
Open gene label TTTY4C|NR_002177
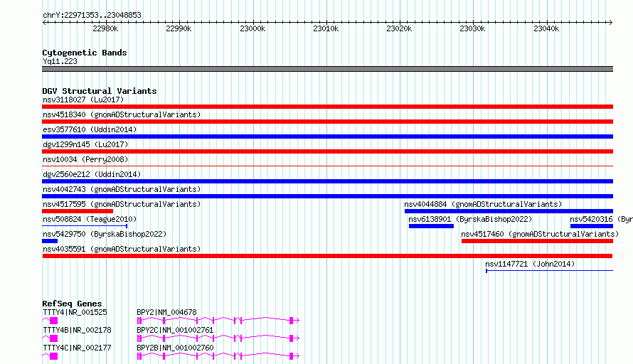coord(77,348)
